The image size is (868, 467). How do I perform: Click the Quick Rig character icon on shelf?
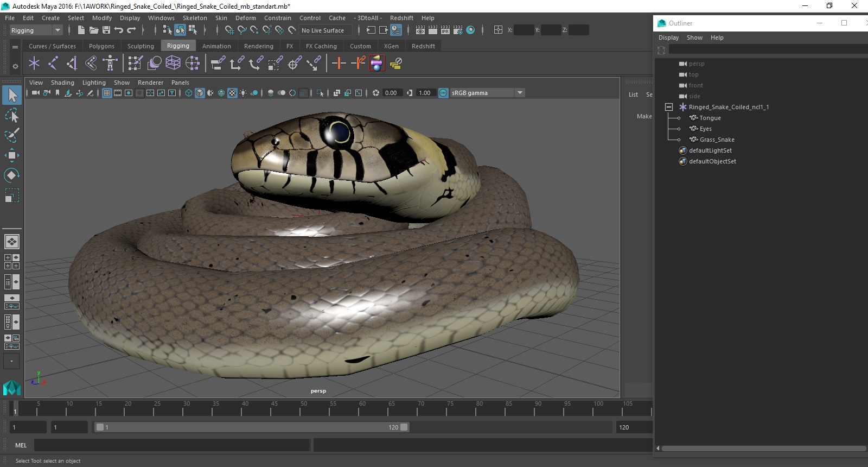(110, 64)
